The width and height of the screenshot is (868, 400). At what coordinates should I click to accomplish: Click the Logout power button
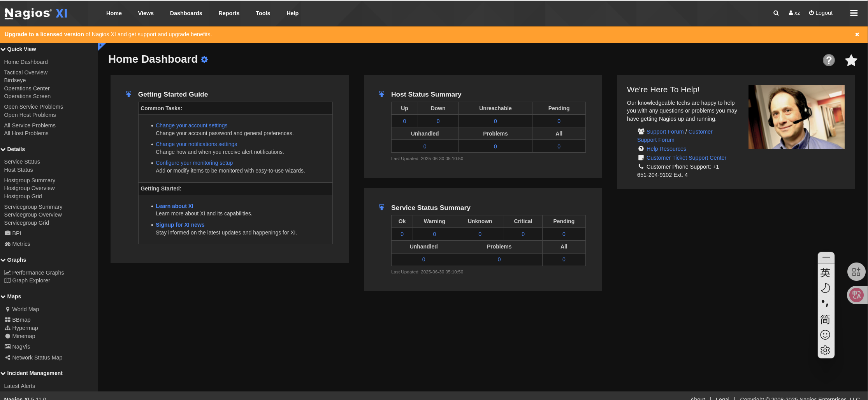(x=821, y=13)
